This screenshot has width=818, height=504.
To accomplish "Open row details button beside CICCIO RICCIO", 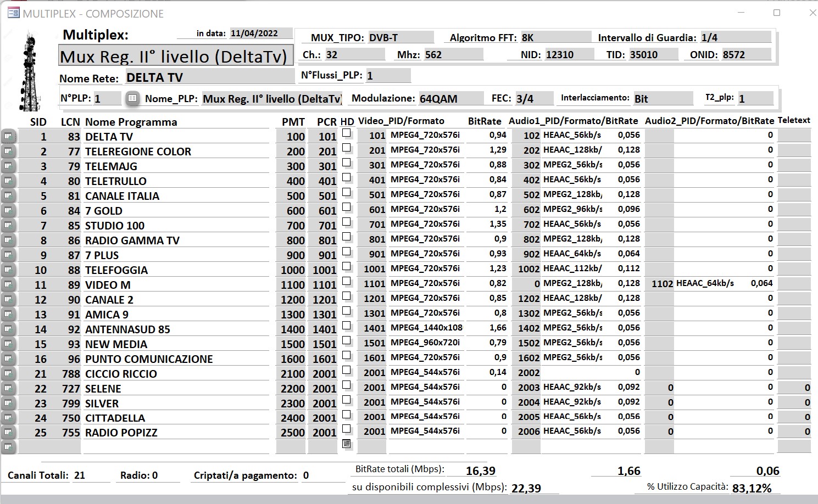I will coord(8,373).
